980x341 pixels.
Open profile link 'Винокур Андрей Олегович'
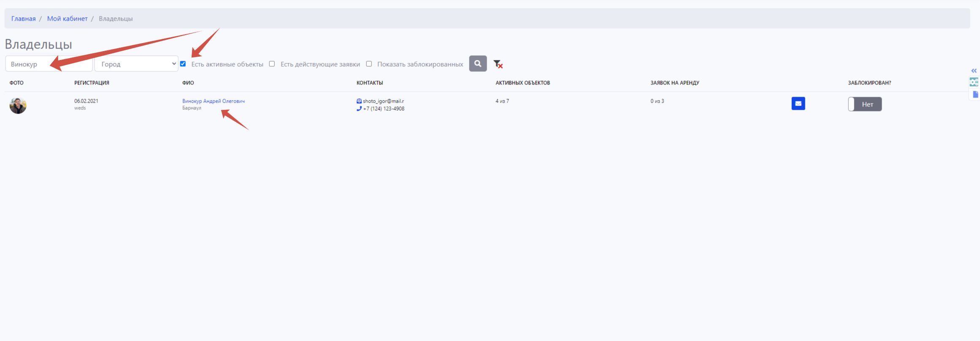tap(213, 101)
